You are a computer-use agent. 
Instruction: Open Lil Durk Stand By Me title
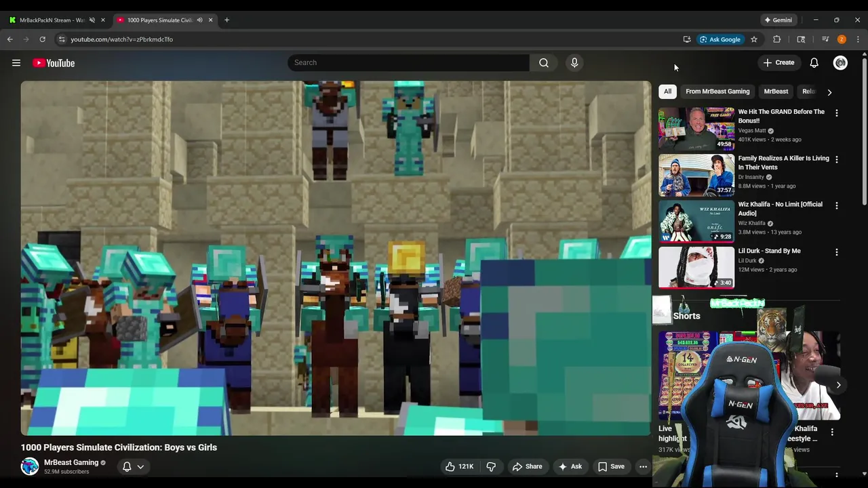[769, 251]
